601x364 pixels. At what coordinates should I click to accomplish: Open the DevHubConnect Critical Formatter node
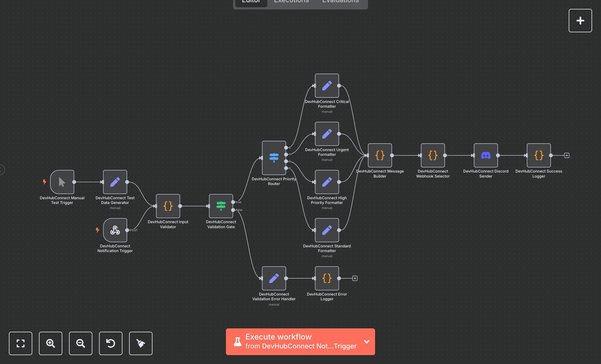pyautogui.click(x=327, y=86)
